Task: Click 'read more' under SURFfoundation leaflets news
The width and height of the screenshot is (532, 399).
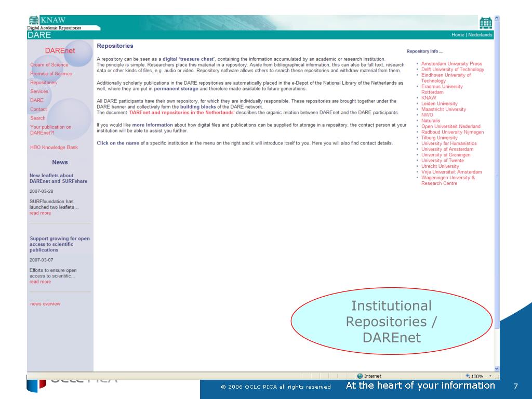Action: coord(40,212)
